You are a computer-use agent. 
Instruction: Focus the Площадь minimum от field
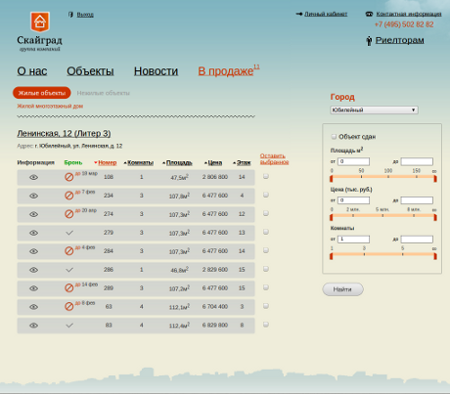353,162
